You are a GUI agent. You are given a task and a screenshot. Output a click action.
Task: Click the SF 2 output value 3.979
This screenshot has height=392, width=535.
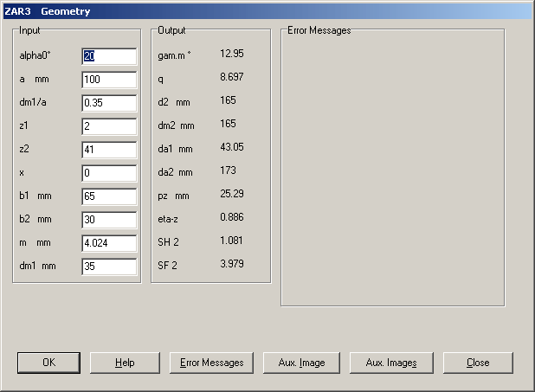click(x=231, y=264)
